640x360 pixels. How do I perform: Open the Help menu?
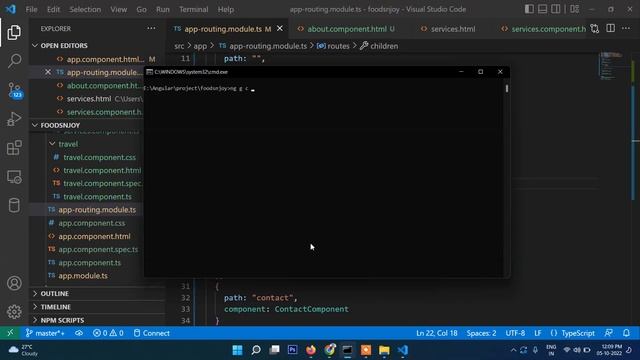226,9
